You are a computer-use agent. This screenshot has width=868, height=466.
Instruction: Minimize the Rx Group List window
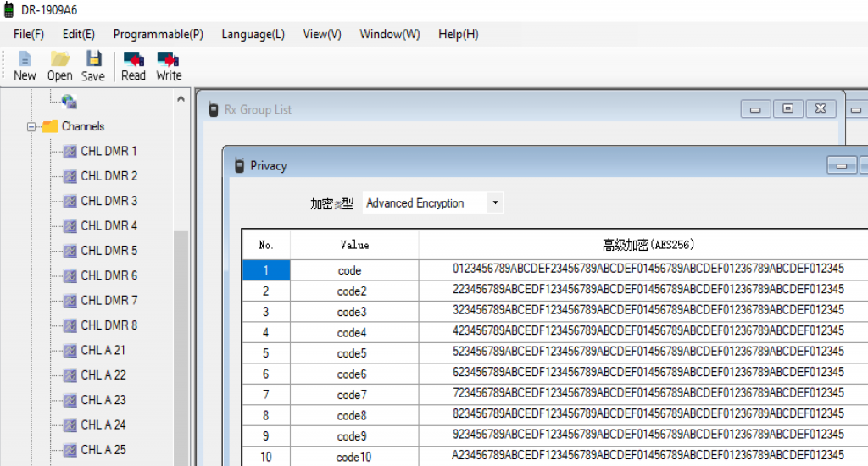tap(755, 109)
